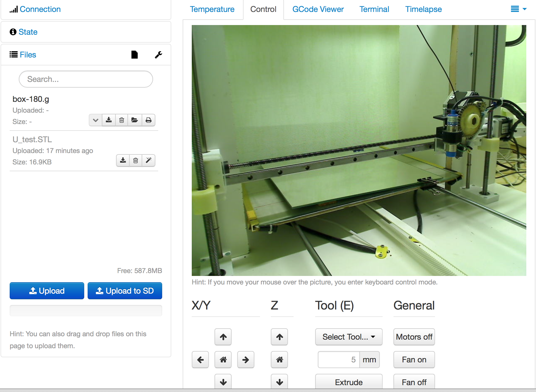536x392 pixels.
Task: Load box-180.g with the folder icon
Action: pos(135,120)
